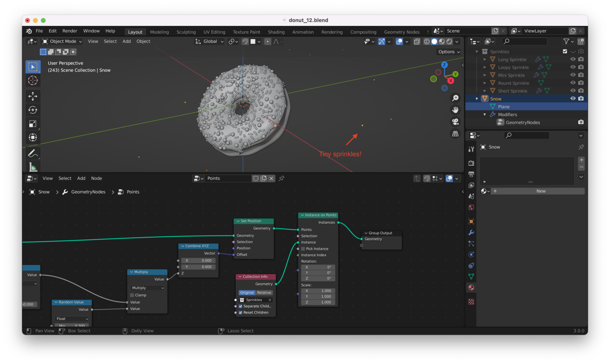Select the Rotate tool
Viewport: 610px width, 364px height.
[x=33, y=110]
